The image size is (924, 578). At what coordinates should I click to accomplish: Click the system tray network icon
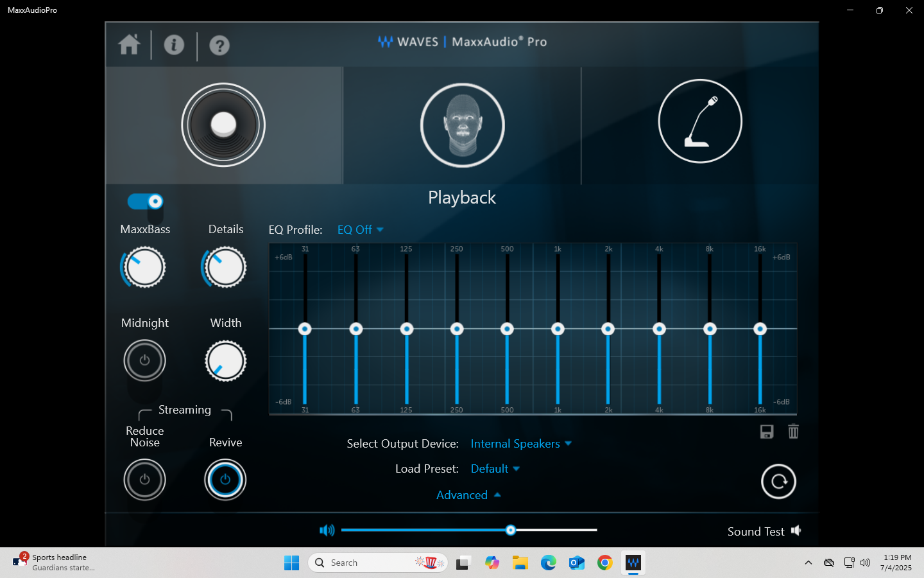click(849, 563)
